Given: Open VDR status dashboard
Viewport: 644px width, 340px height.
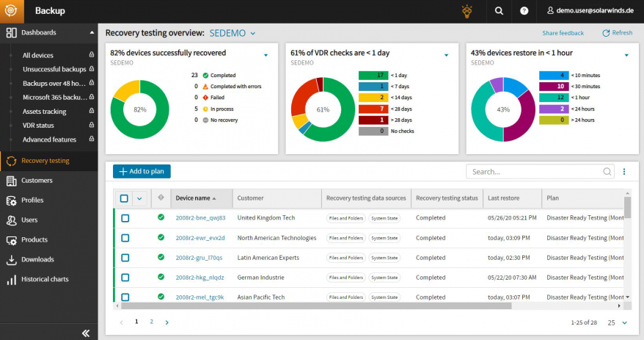Looking at the screenshot, I should 38,126.
